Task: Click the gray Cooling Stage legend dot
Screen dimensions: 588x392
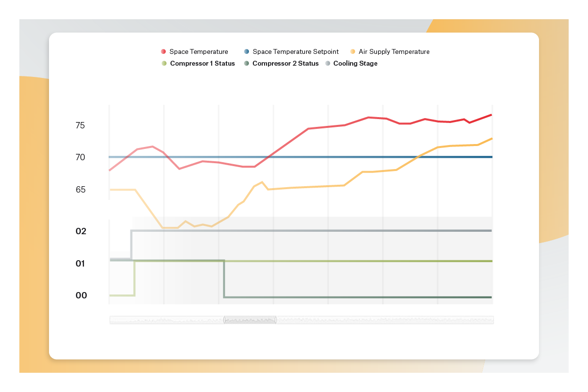Action: (328, 64)
